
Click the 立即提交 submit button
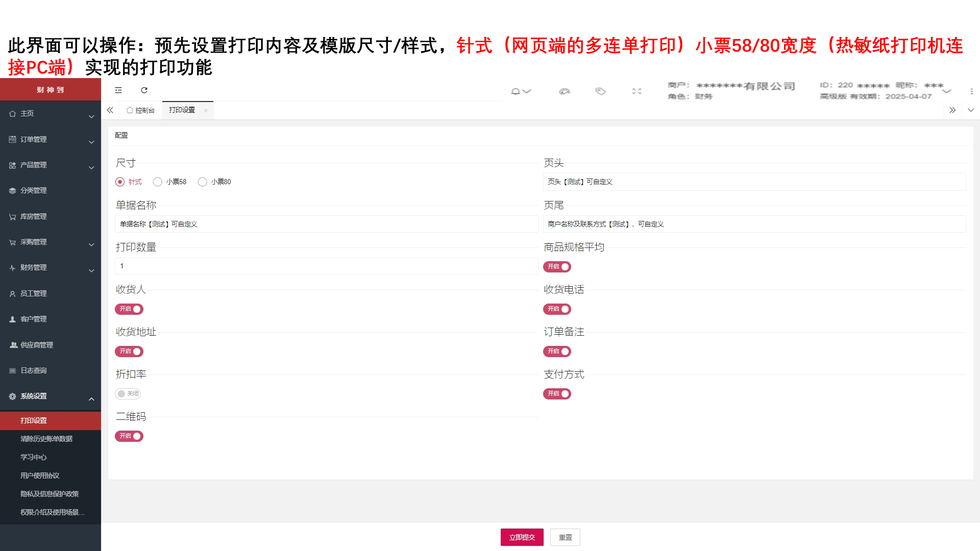(x=522, y=537)
